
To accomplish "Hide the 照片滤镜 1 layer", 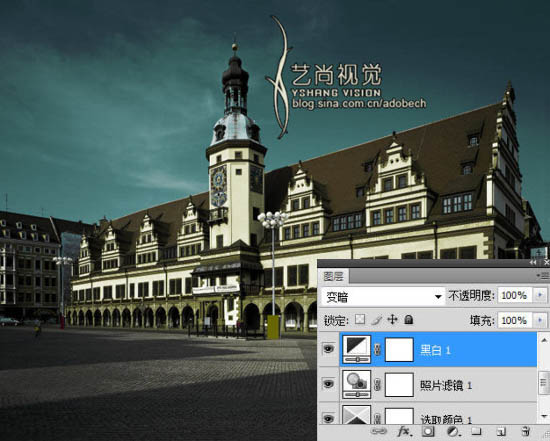I will pyautogui.click(x=328, y=384).
